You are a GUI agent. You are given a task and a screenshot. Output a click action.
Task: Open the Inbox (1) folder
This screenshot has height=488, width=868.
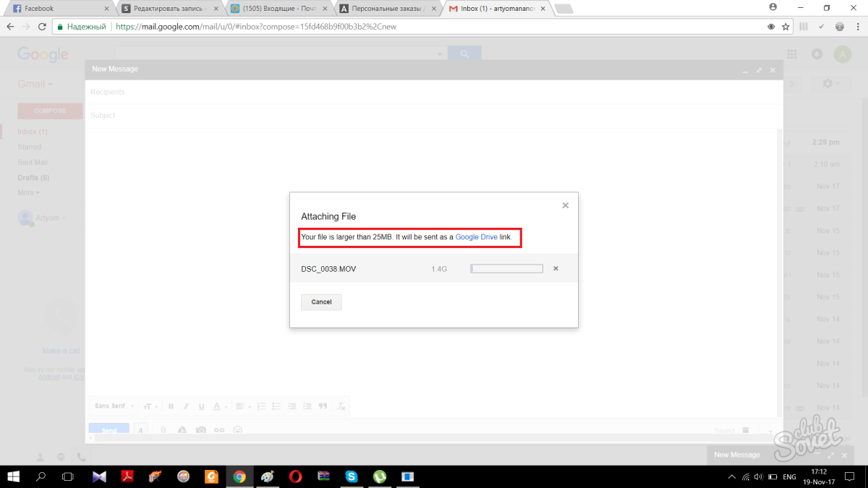(x=33, y=132)
